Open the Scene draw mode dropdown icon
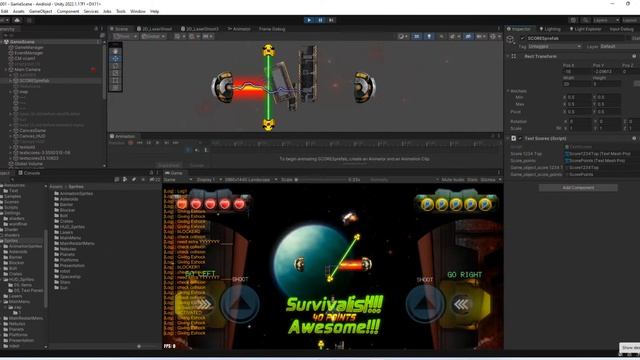 (x=402, y=36)
